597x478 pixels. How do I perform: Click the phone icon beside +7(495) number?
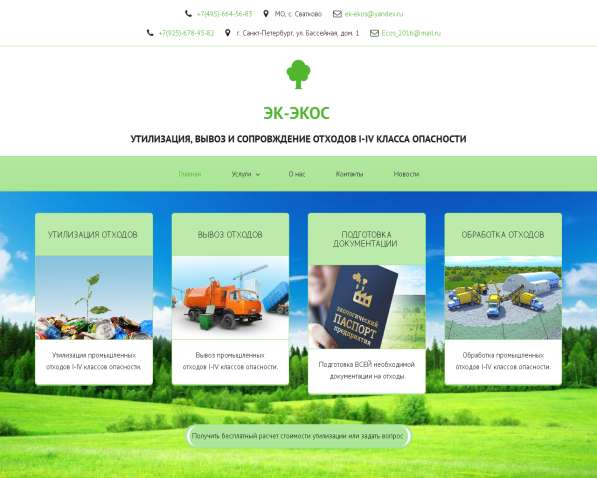click(x=188, y=14)
